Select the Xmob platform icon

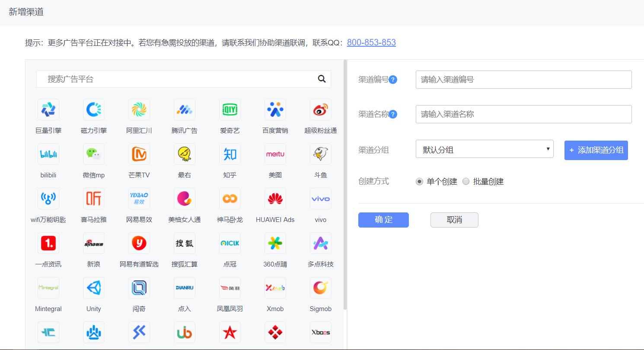pyautogui.click(x=275, y=288)
